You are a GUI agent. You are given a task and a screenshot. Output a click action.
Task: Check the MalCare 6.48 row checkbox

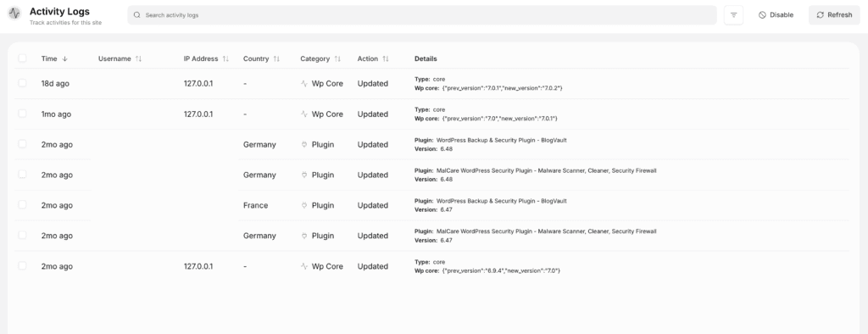(22, 175)
